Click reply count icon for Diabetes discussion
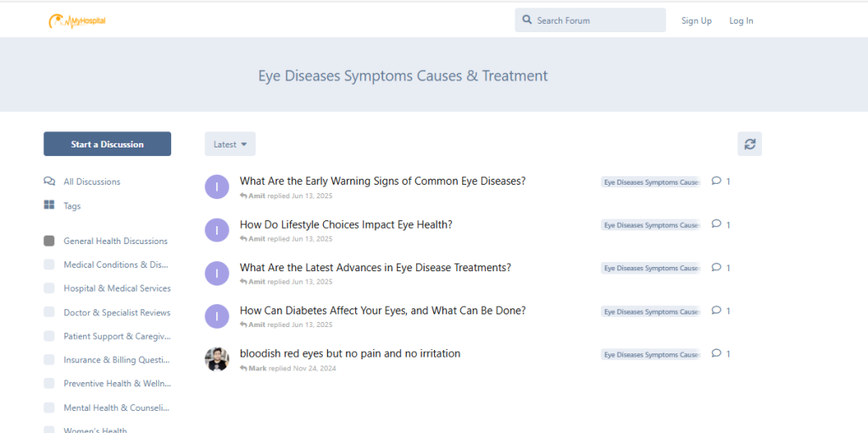This screenshot has height=433, width=868. 717,311
